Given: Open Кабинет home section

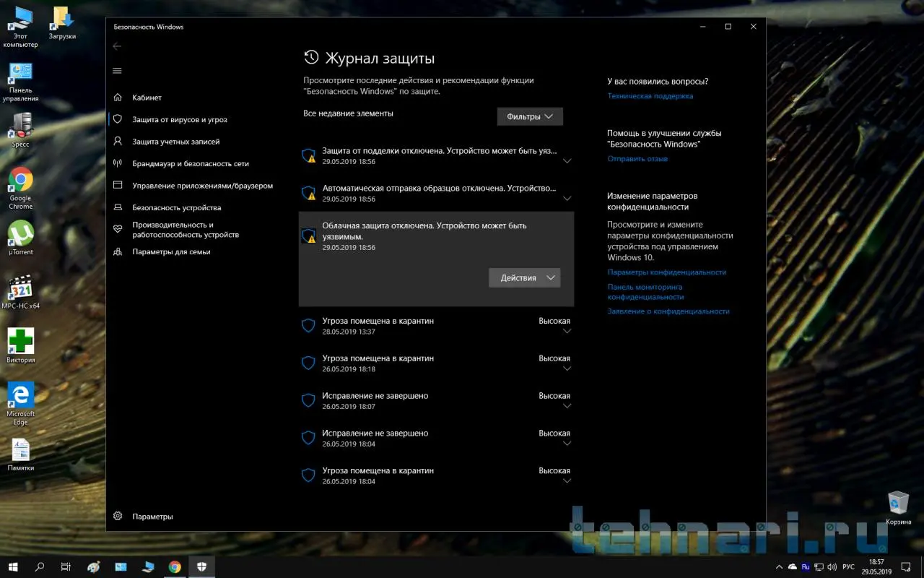Looking at the screenshot, I should 147,98.
